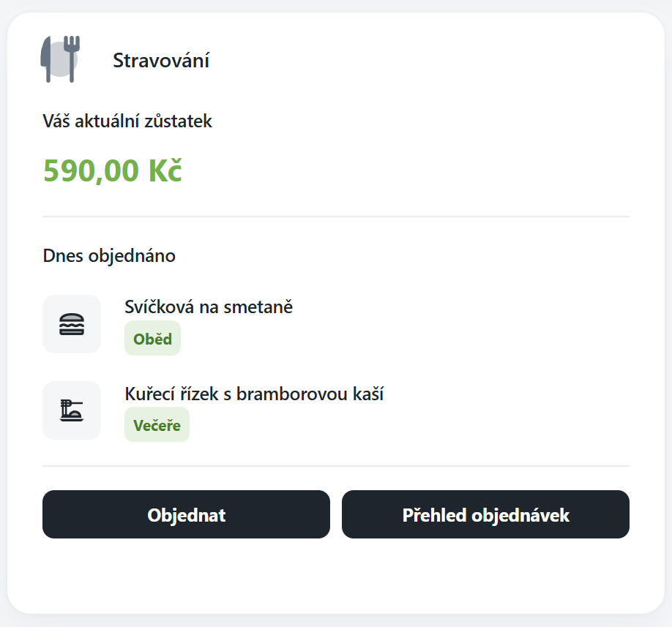The width and height of the screenshot is (672, 627).
Task: Click the Váš aktuální zůstatek label
Action: point(127,121)
